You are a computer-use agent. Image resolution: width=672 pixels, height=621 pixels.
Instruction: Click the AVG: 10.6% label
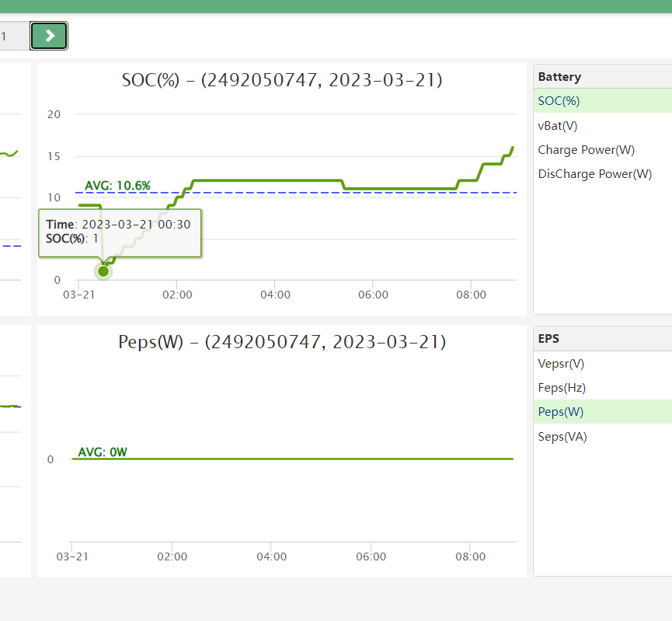coord(117,186)
